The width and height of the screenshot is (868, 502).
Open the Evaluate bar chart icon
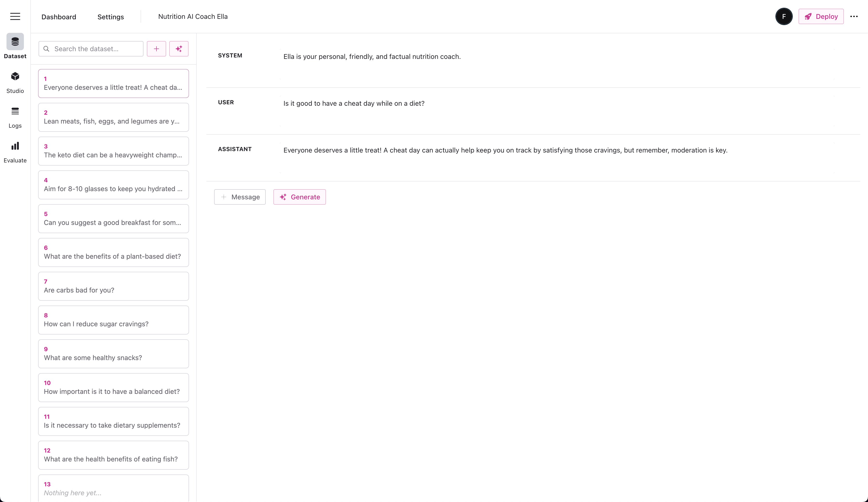pos(15,146)
